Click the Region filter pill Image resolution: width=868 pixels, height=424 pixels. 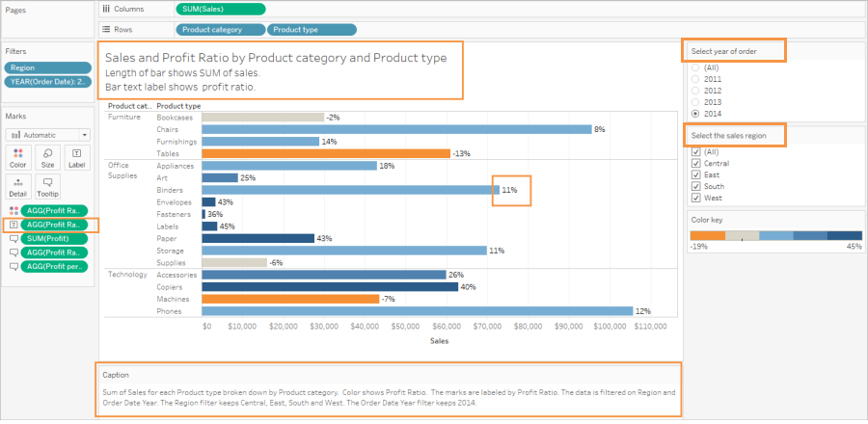[48, 67]
